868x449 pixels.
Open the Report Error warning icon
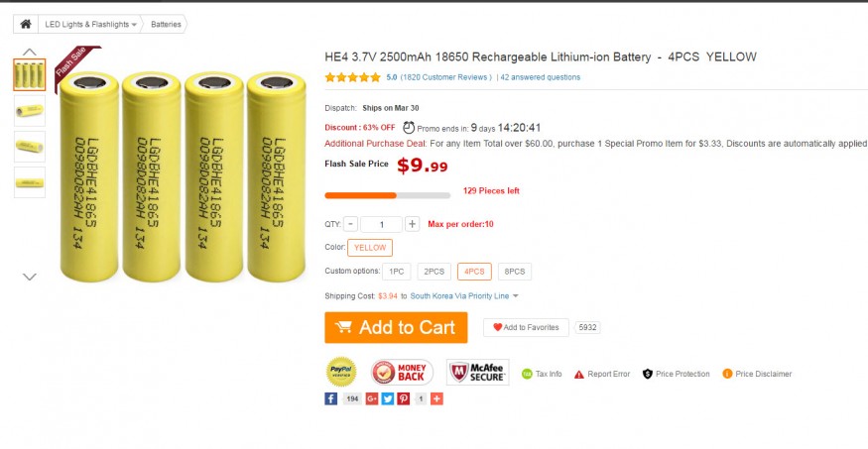click(x=579, y=375)
